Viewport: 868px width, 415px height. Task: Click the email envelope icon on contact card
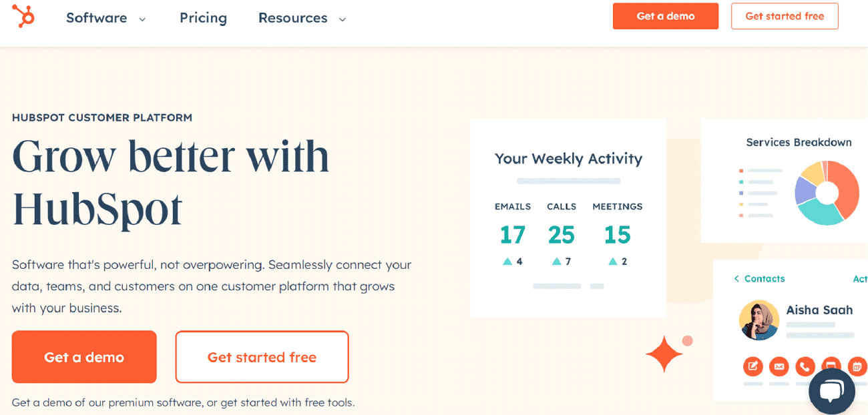(x=779, y=366)
